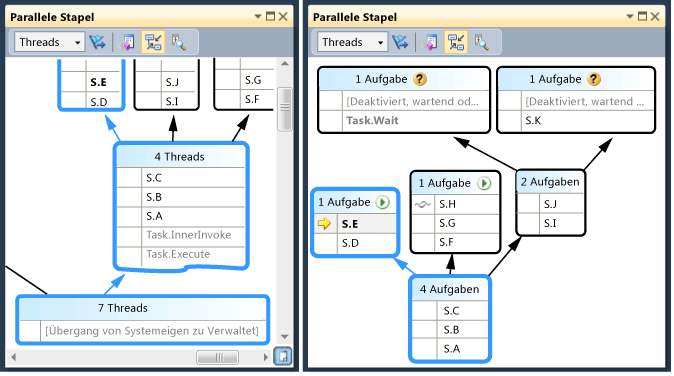Select S.A frame in 4 Threads node
This screenshot has width=674, height=376.
(x=180, y=216)
